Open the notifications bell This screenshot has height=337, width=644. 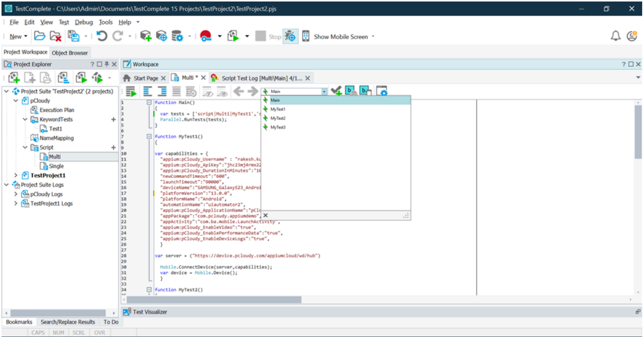pos(615,36)
